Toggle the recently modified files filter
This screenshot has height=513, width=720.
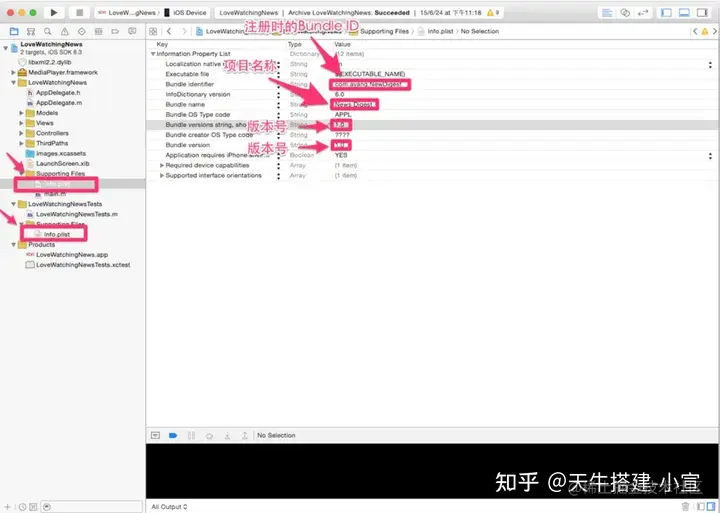pyautogui.click(x=22, y=507)
